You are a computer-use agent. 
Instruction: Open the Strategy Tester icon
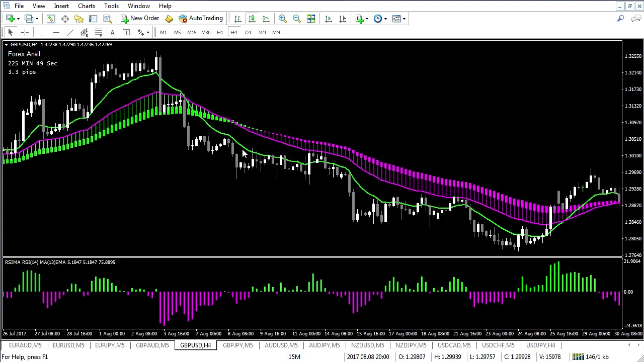(107, 19)
